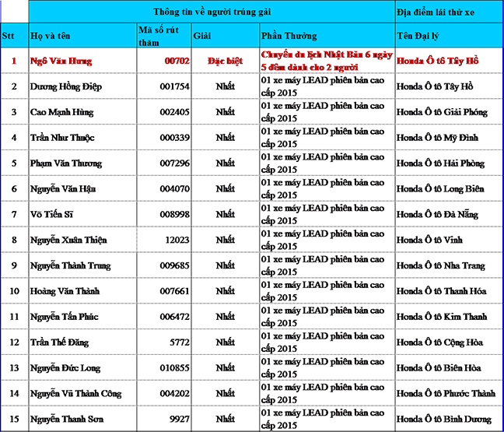The width and height of the screenshot is (504, 432).
Task: Select the 'Đặc biệt' prize cell
Action: 226,61
